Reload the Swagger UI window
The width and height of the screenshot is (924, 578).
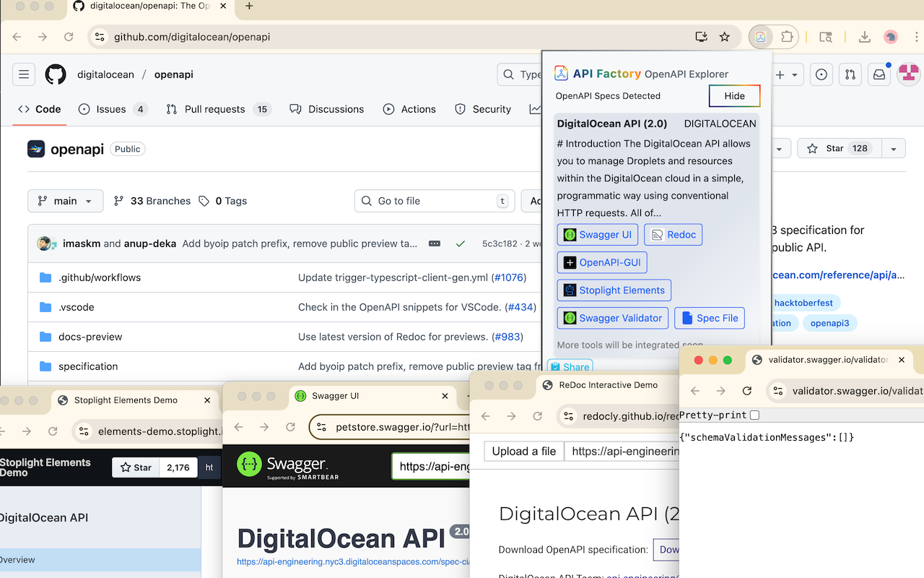(x=290, y=427)
